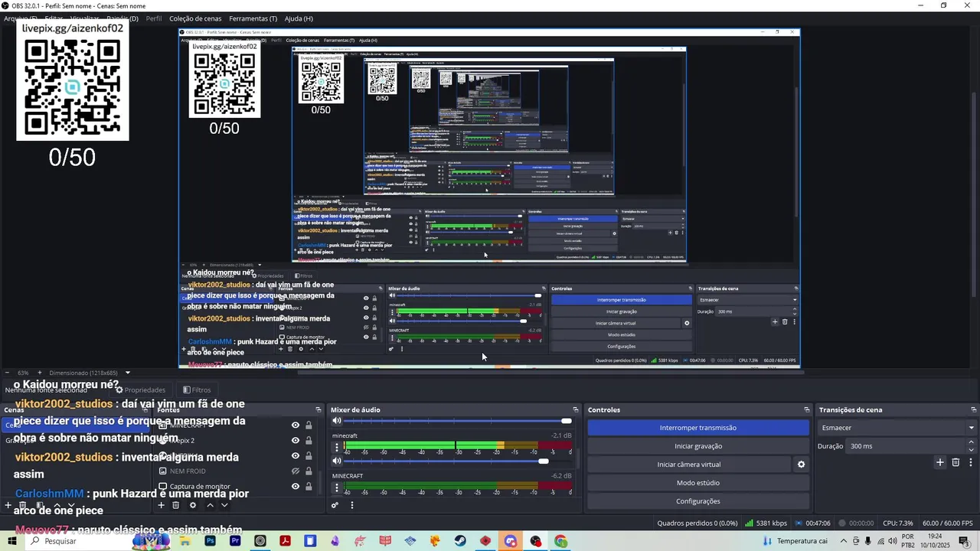Click Iniciar câmera virtual button
This screenshot has height=551, width=980.
tap(689, 465)
